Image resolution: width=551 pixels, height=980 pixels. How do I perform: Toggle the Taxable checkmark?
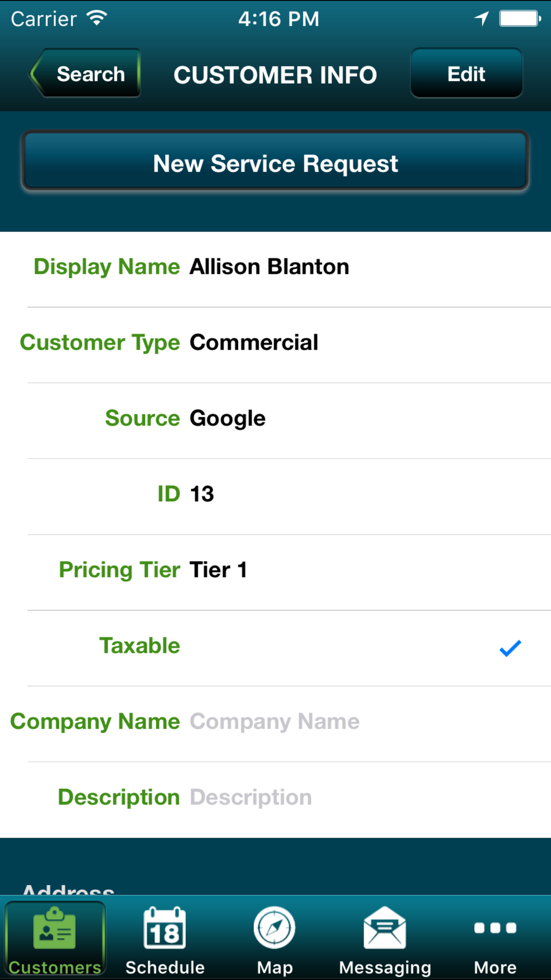coord(510,648)
